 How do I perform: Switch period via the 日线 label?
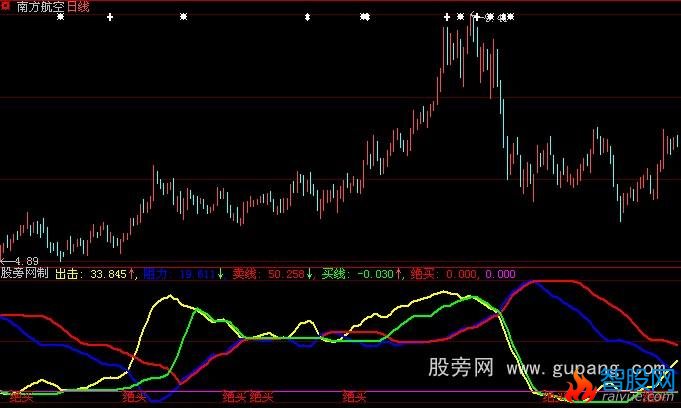tap(78, 7)
